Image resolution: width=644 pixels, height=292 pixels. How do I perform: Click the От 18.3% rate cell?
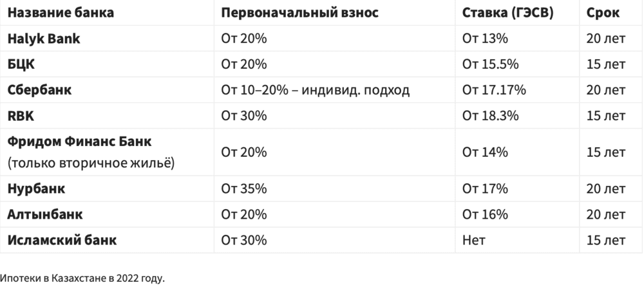[x=490, y=116]
